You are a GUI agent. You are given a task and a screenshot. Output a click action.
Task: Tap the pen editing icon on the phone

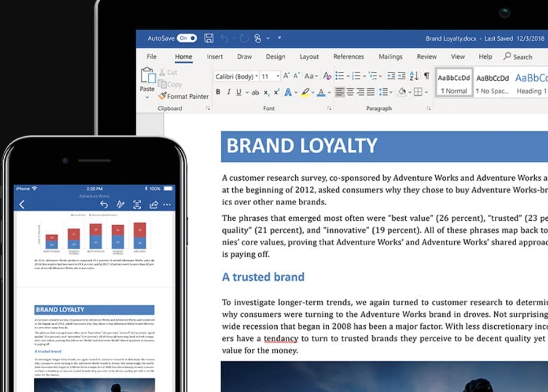[120, 204]
